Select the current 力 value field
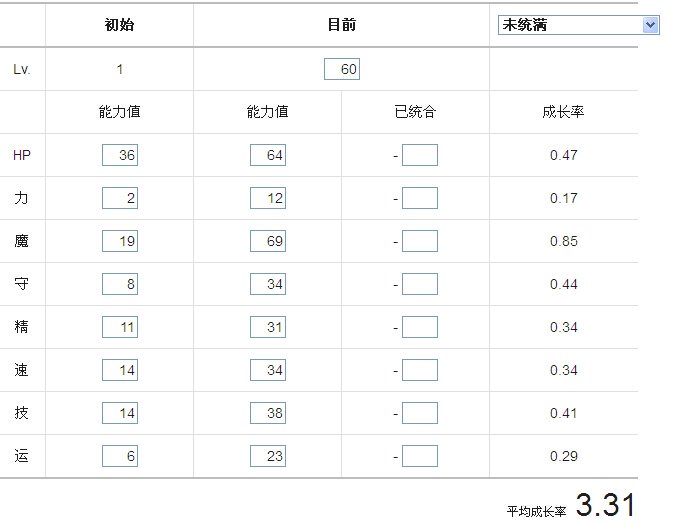The height and width of the screenshot is (524, 675). click(x=268, y=198)
